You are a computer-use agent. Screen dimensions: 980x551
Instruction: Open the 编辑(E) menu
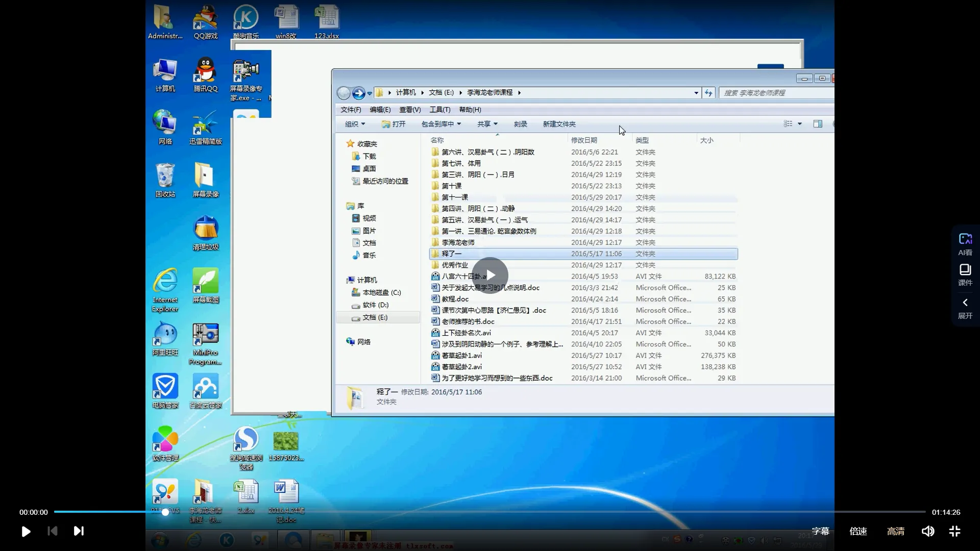pos(380,110)
